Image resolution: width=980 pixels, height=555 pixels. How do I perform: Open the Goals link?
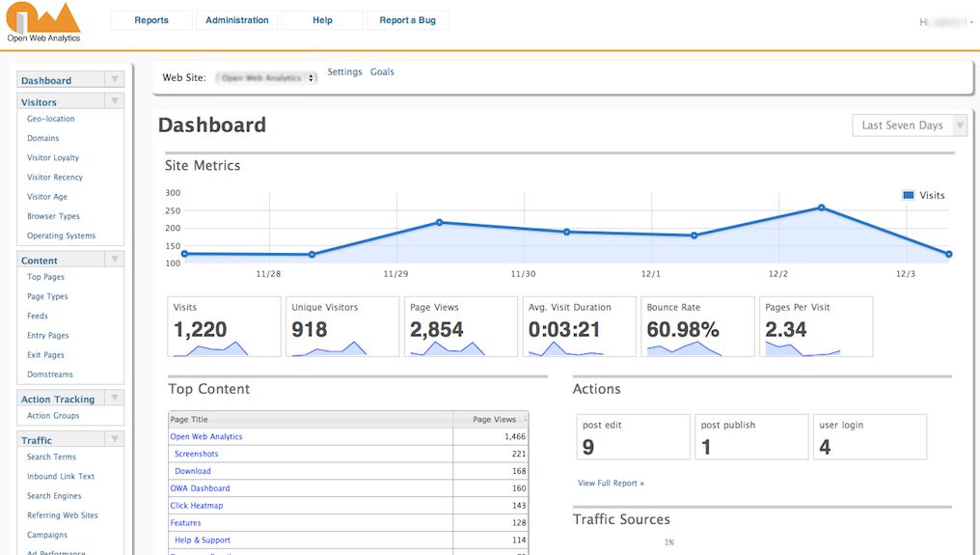pyautogui.click(x=382, y=72)
